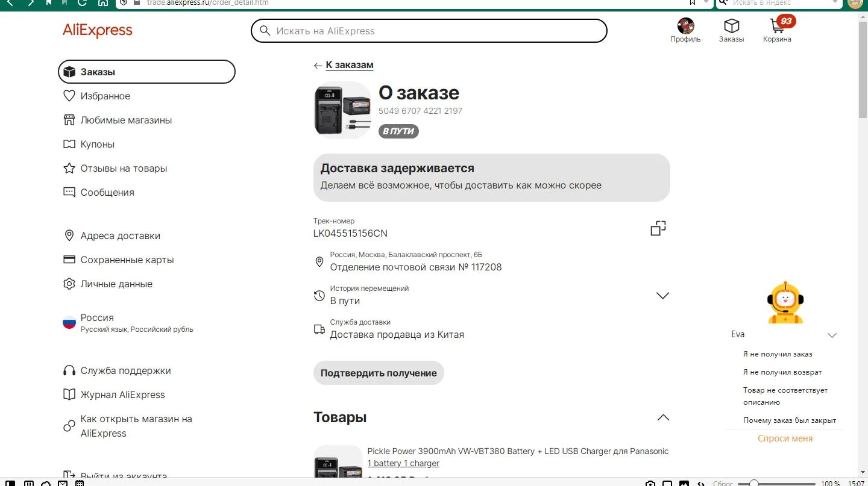Open the Корзина cart icon
Screen dimensions: 868x486
click(777, 26)
